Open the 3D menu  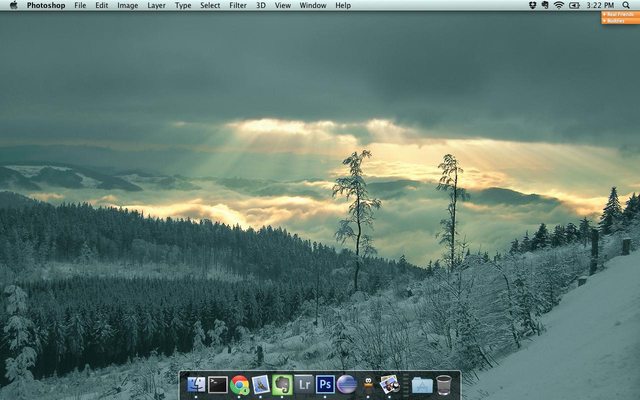click(x=261, y=5)
